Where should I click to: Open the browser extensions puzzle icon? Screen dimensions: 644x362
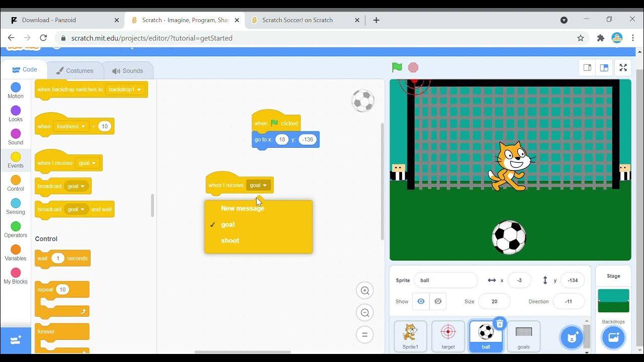(x=600, y=38)
